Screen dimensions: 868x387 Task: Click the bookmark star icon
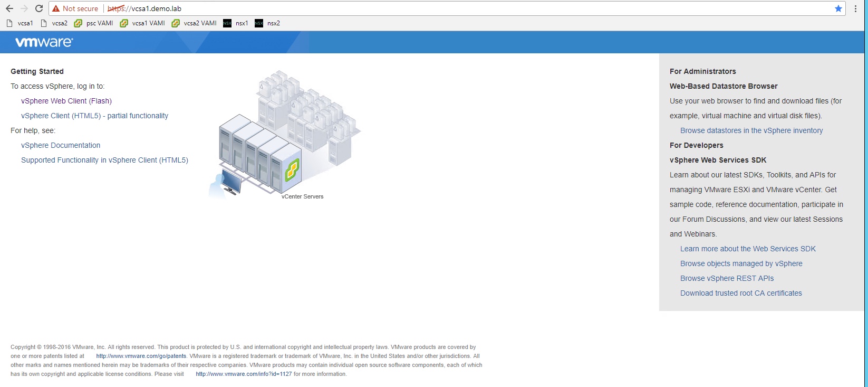(x=838, y=8)
